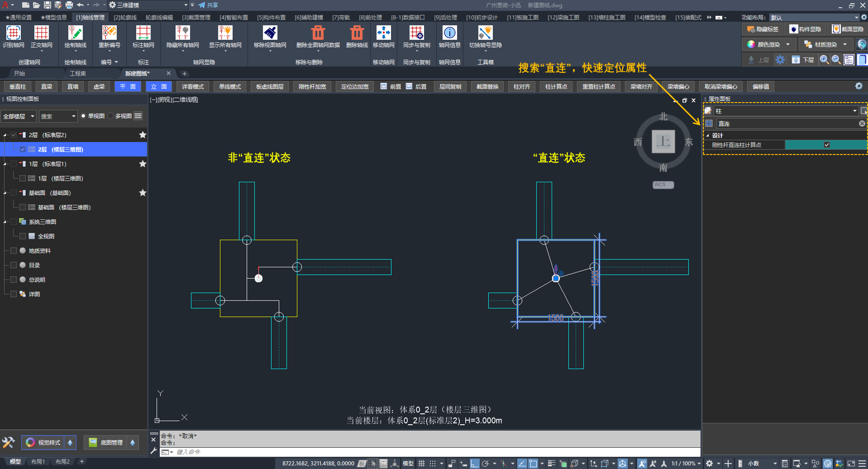Switch to the [5]构件布置 ribbon tab
Screen dimensions: 868x469
point(271,18)
